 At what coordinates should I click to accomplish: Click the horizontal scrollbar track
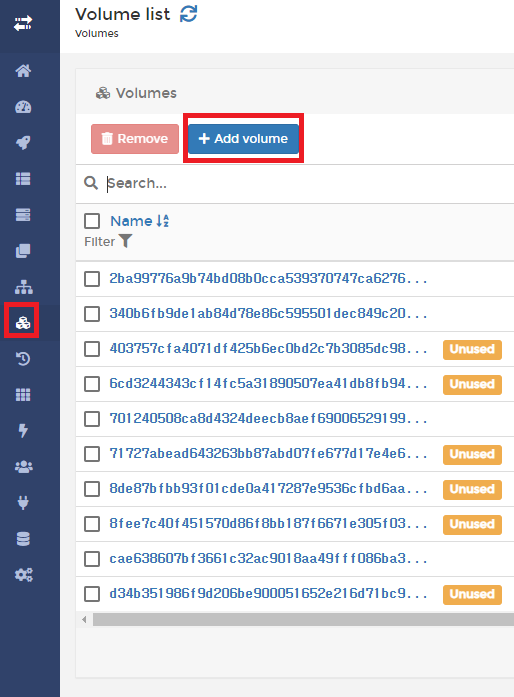coord(303,620)
